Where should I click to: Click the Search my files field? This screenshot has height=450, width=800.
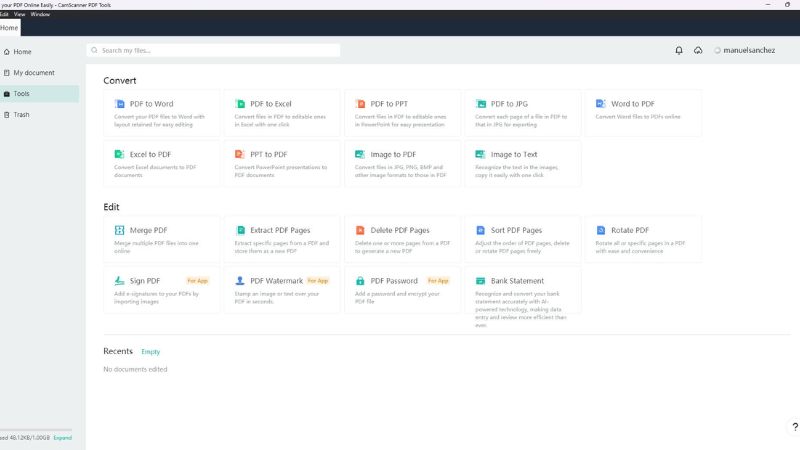click(213, 50)
